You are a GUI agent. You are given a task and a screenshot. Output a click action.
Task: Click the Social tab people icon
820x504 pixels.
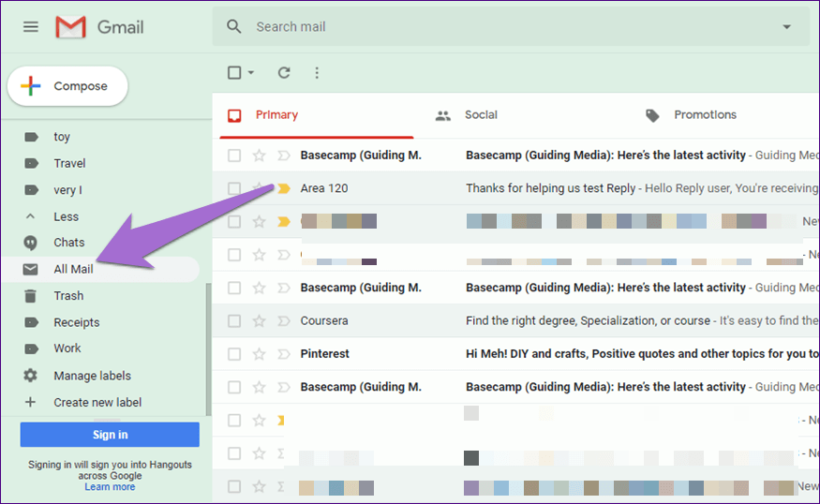click(x=443, y=115)
